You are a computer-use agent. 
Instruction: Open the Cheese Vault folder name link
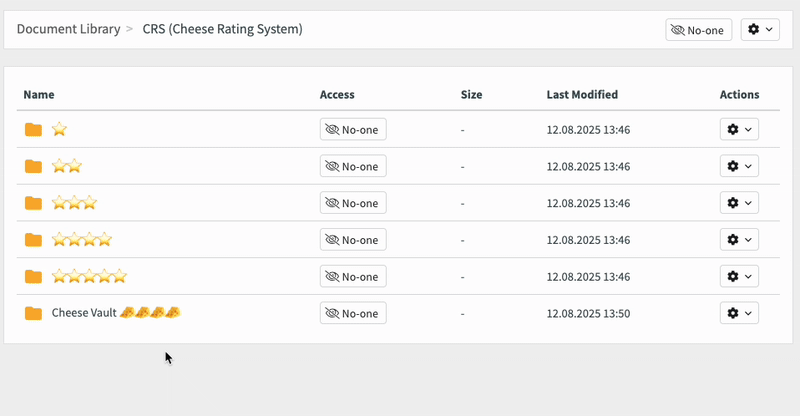(x=115, y=313)
